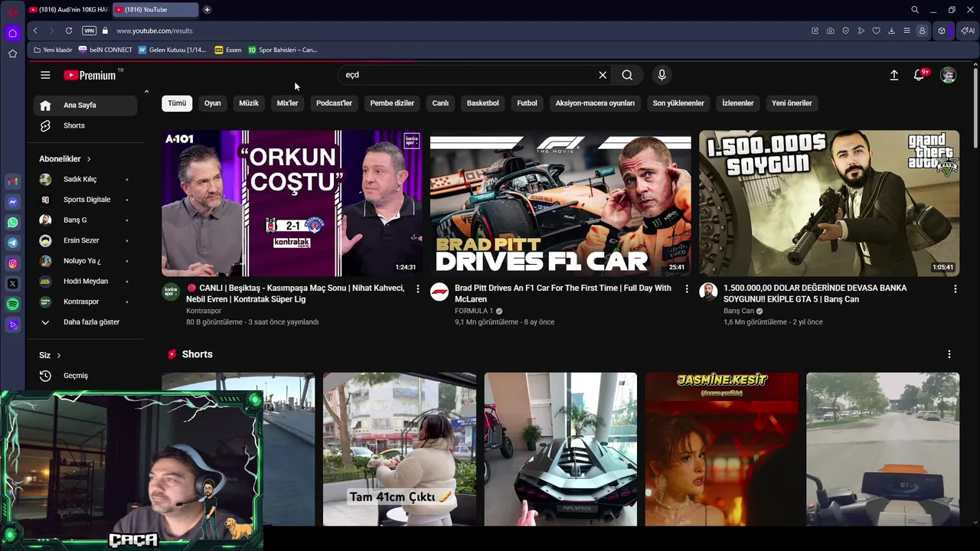Switch to the Audi'nin 10KG tab

pos(68,10)
